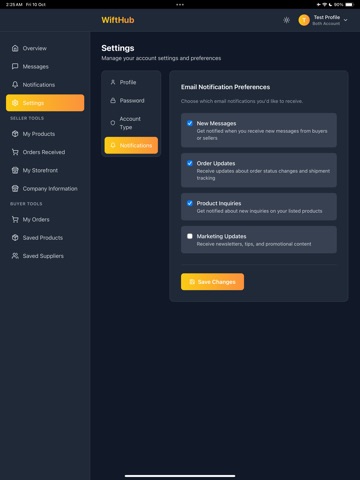Click the Messages chat bubble icon

point(15,66)
